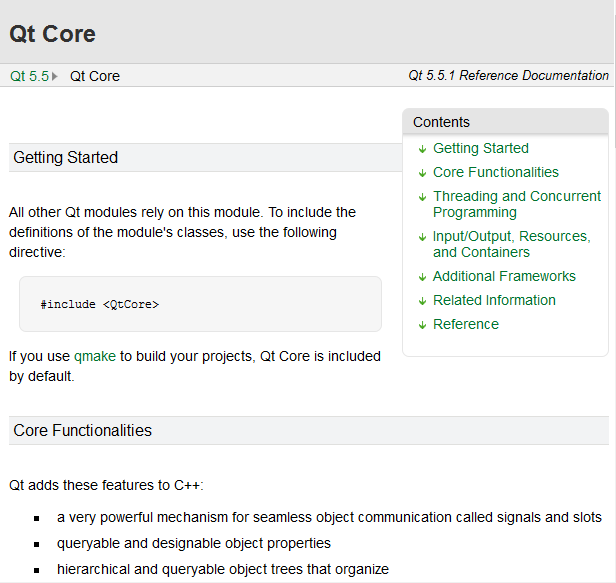Click the hierarchical object trees bullet

[x=223, y=570]
